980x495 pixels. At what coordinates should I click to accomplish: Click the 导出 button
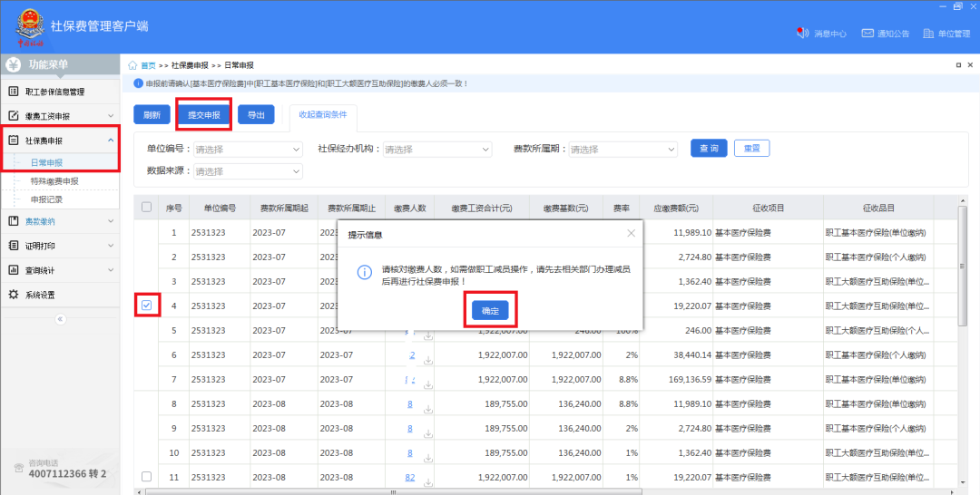click(256, 115)
